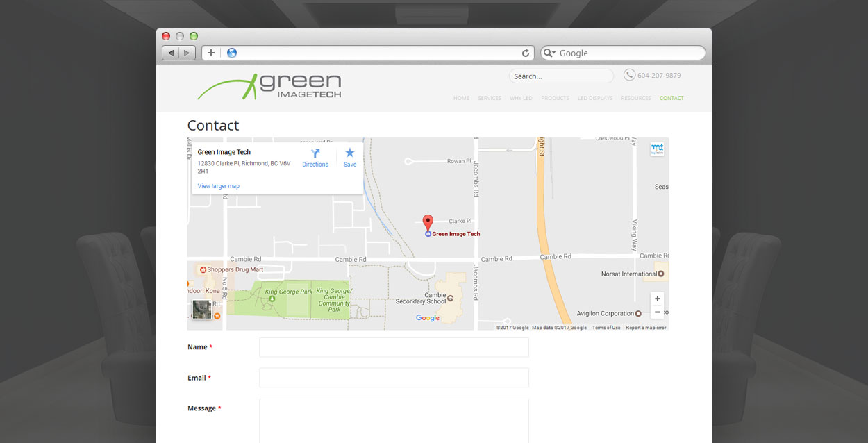Open the SERVICES menu item
Screen dimensions: 868x443
pyautogui.click(x=489, y=98)
